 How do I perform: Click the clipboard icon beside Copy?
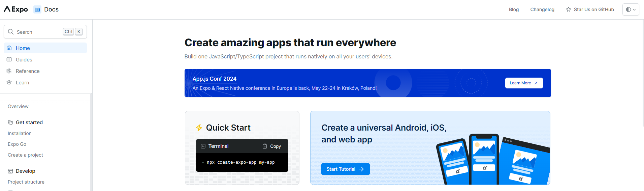pos(265,146)
